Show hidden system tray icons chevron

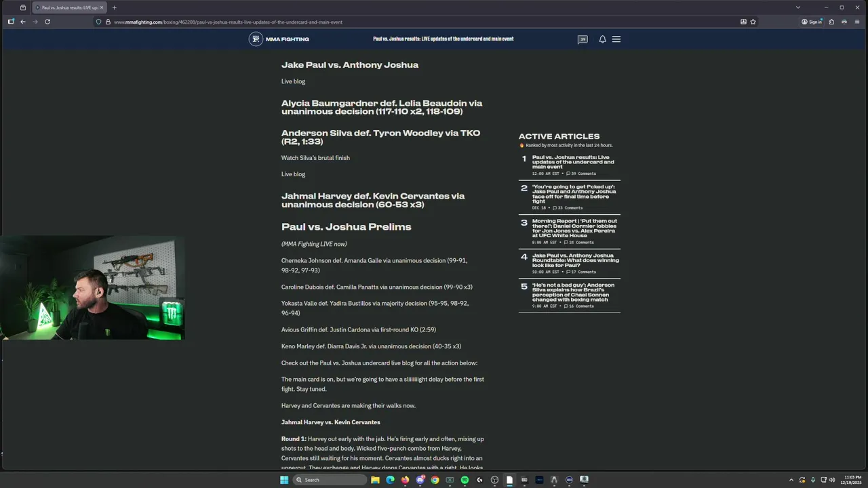[791, 480]
